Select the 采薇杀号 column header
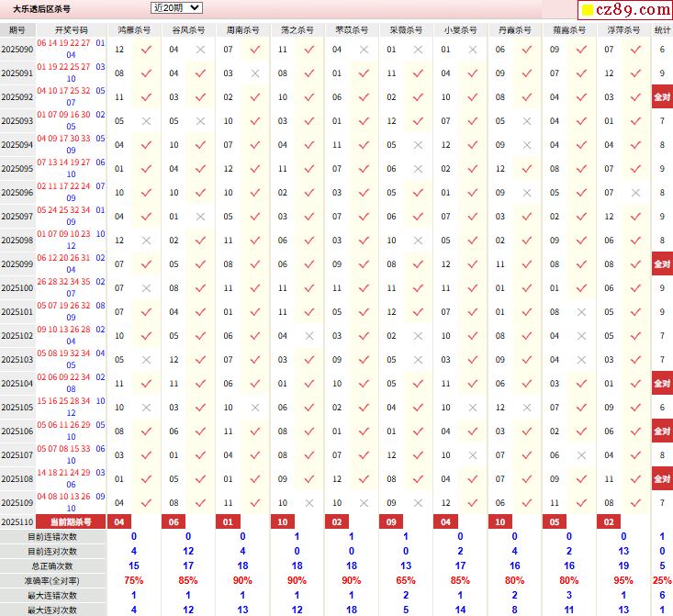Viewport: 673px width, 616px height. coord(406,30)
